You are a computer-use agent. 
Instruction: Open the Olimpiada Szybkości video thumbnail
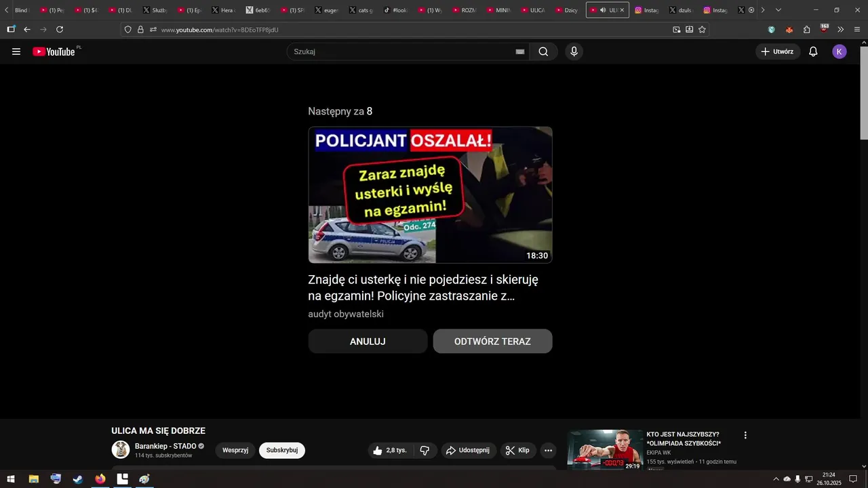(x=605, y=449)
